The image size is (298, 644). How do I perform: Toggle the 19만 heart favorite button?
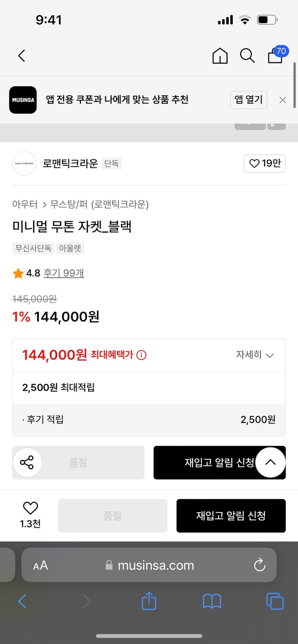pyautogui.click(x=264, y=164)
